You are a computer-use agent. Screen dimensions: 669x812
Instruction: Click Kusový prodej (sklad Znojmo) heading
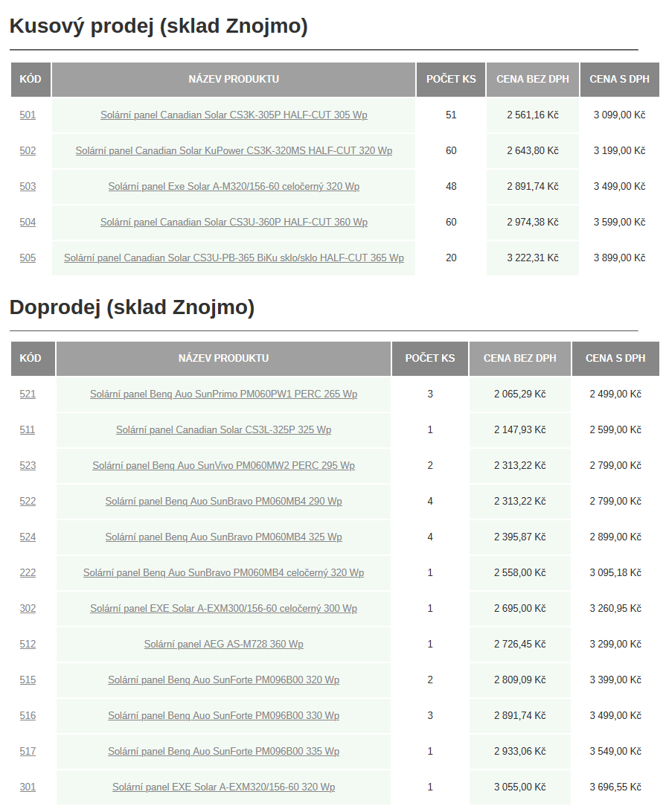pyautogui.click(x=159, y=26)
